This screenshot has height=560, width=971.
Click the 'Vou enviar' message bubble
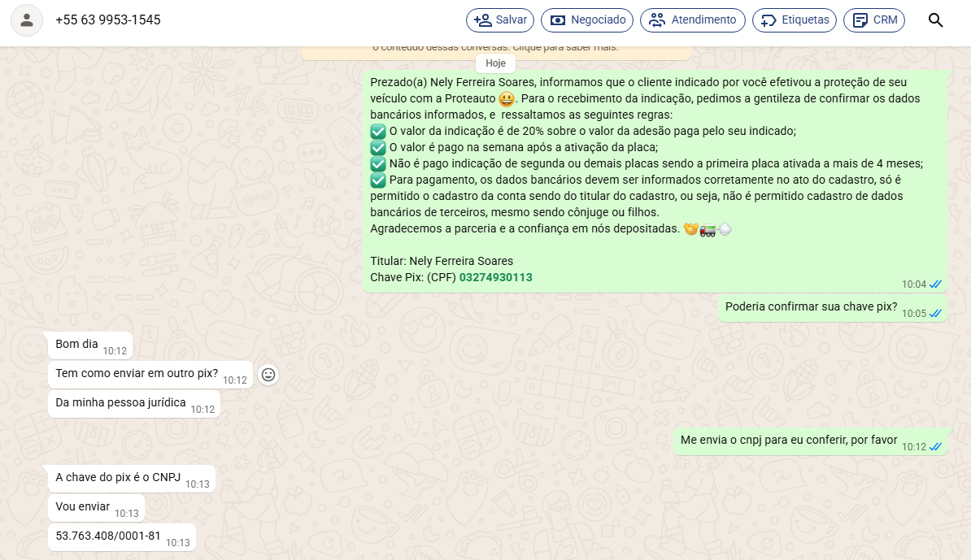(x=83, y=507)
